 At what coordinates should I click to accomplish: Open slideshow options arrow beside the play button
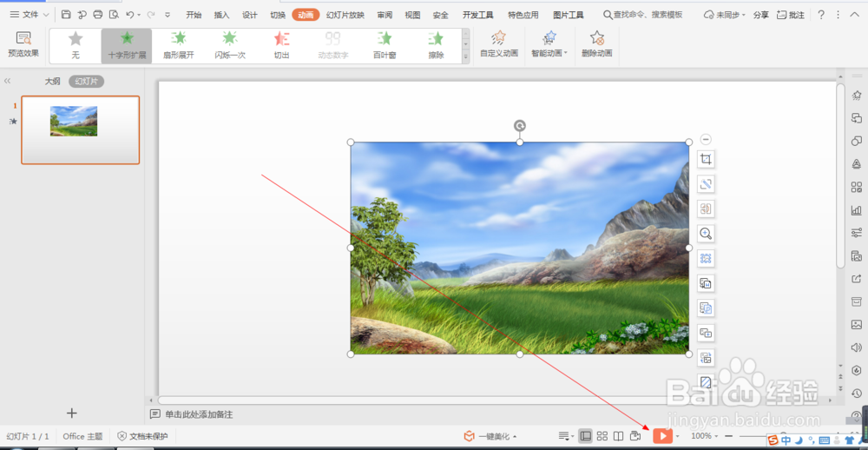tap(677, 437)
